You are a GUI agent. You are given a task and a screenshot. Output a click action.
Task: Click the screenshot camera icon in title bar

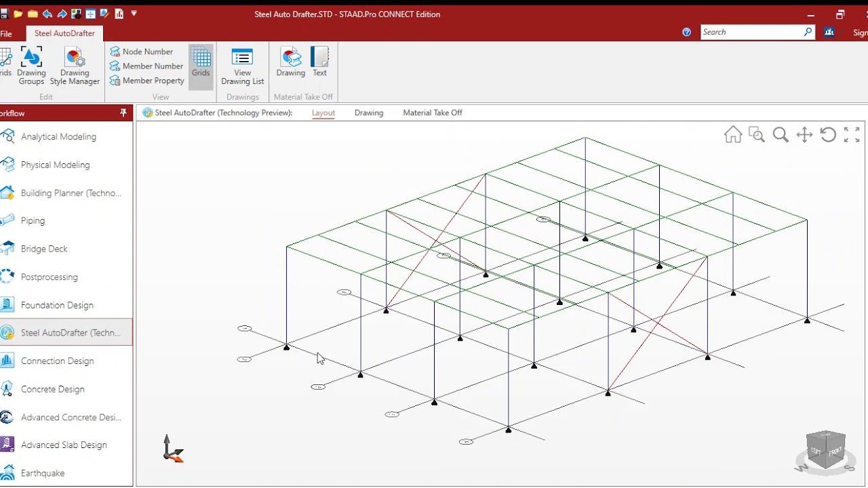[x=76, y=14]
